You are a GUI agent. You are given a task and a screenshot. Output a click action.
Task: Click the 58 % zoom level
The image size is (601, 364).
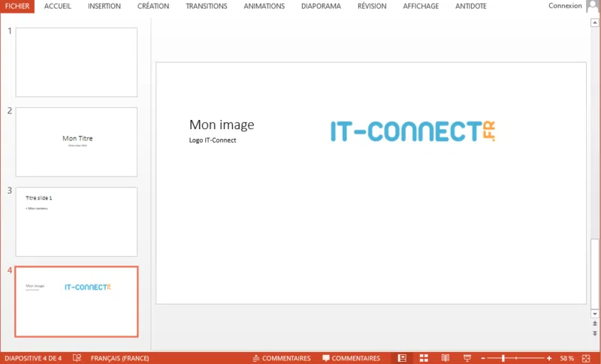[x=567, y=358]
